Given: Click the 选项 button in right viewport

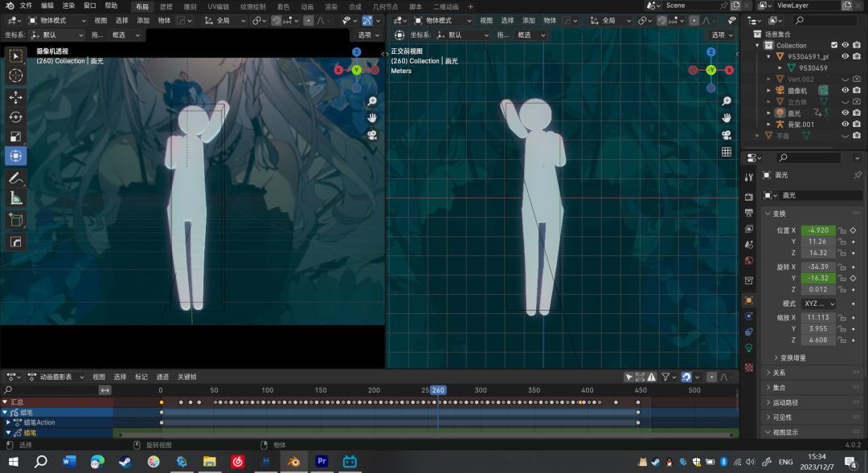Looking at the screenshot, I should coord(721,35).
